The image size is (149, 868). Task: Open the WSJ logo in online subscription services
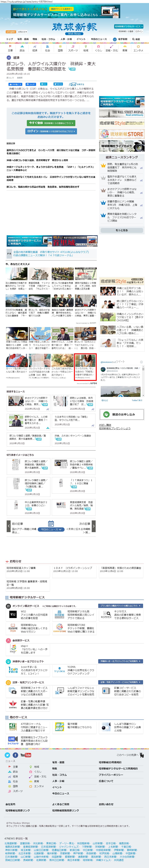(13, 615)
